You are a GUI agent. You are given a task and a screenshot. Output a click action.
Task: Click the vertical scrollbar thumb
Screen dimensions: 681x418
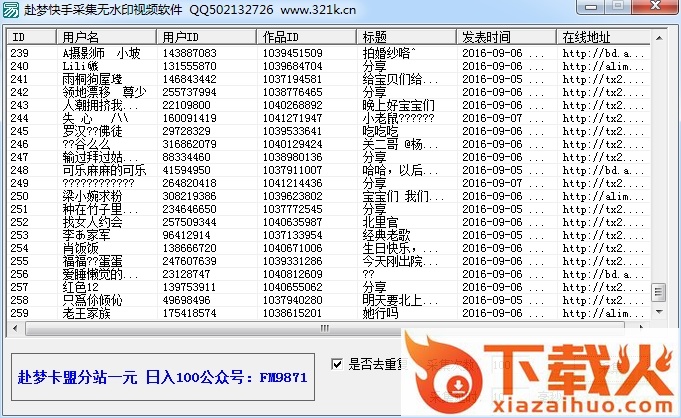[x=659, y=292]
